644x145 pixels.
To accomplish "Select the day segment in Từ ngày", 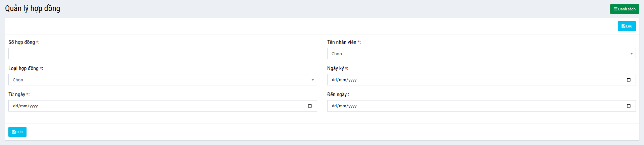I will click(15, 106).
